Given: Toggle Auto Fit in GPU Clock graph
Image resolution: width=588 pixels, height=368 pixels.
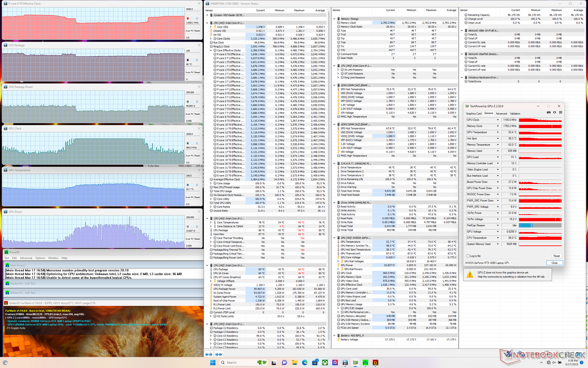Looking at the screenshot, I should 189,156.
